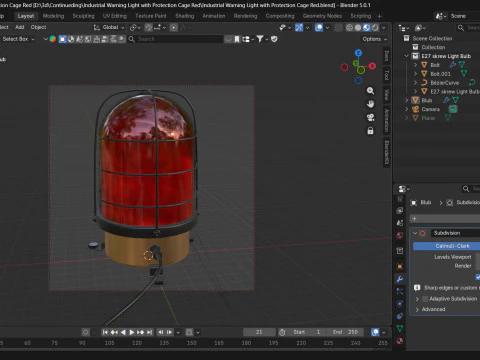Viewport: 480px width, 360px height.
Task: Click the bookmark icon in the asset toolbar
Action: [237, 39]
